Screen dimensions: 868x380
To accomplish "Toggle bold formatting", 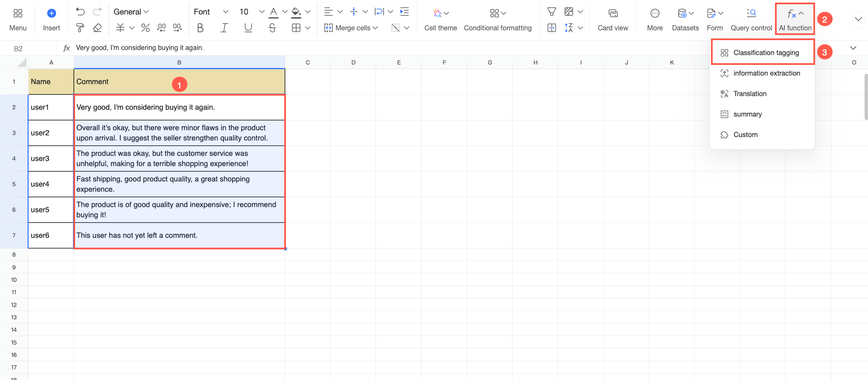I will coord(200,28).
